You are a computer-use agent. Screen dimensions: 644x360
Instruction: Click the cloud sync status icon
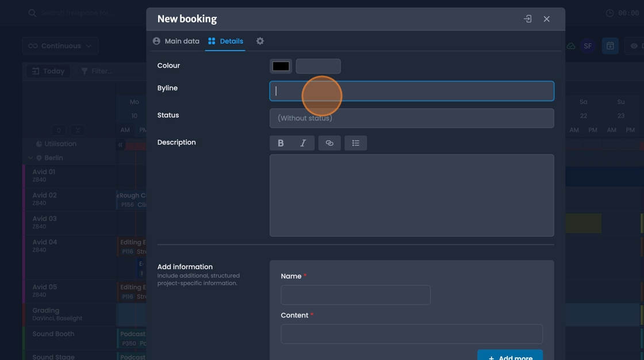pyautogui.click(x=571, y=45)
